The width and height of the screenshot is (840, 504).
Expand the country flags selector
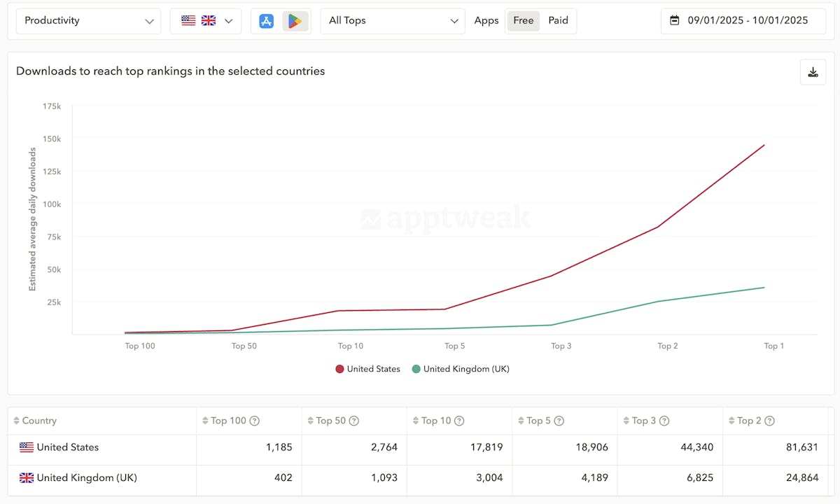(206, 21)
